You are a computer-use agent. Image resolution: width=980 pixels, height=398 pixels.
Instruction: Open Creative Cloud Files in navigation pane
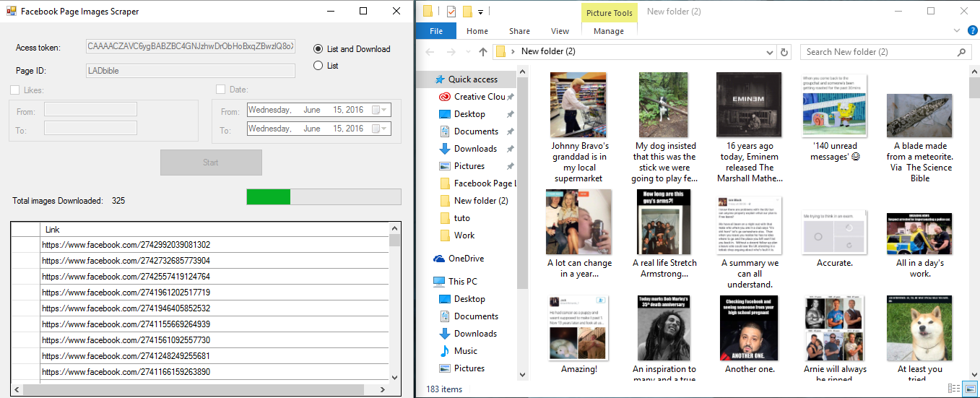tap(474, 97)
